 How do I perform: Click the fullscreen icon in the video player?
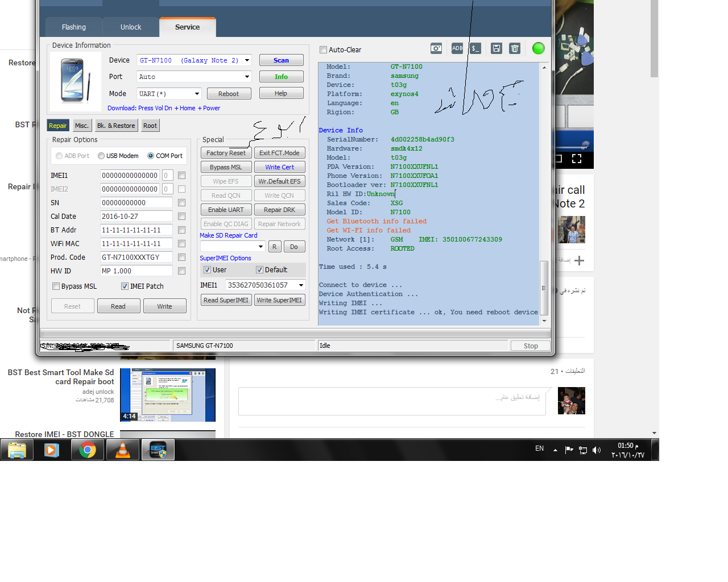pyautogui.click(x=577, y=159)
